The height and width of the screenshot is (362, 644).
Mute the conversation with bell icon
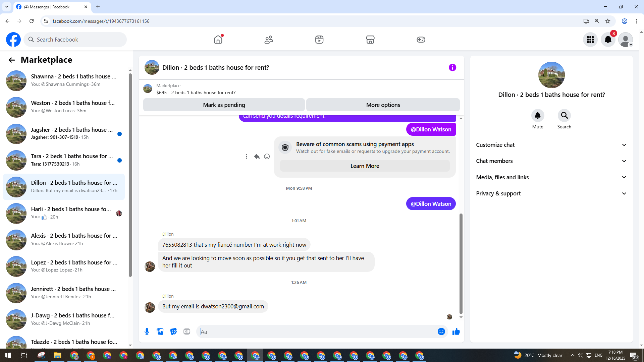[x=538, y=116]
